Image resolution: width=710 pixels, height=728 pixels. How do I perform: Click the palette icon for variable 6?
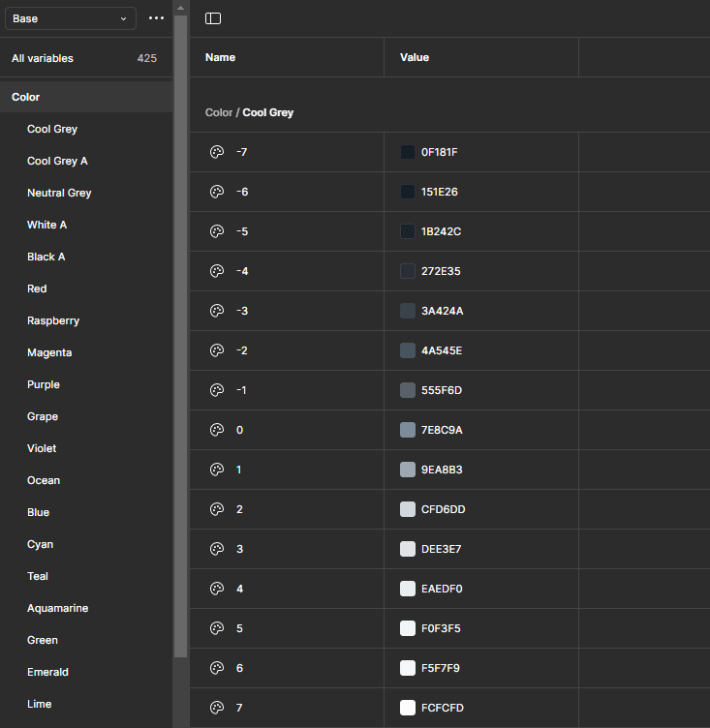pyautogui.click(x=217, y=668)
